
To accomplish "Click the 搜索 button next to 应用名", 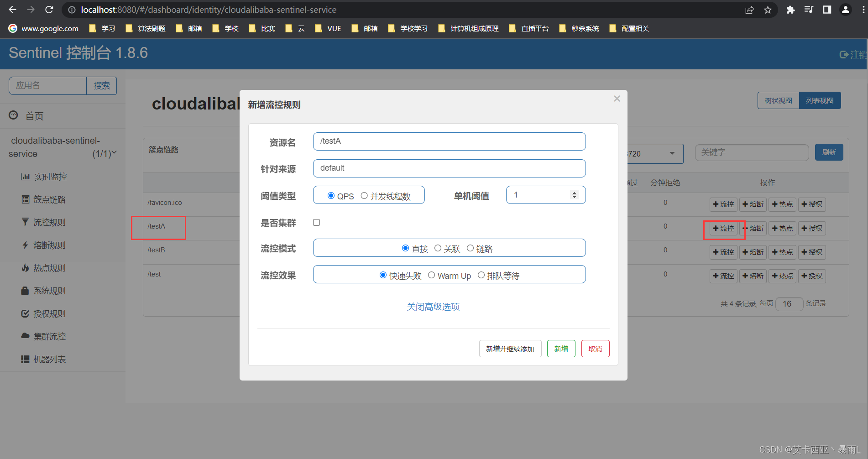I will pyautogui.click(x=102, y=86).
